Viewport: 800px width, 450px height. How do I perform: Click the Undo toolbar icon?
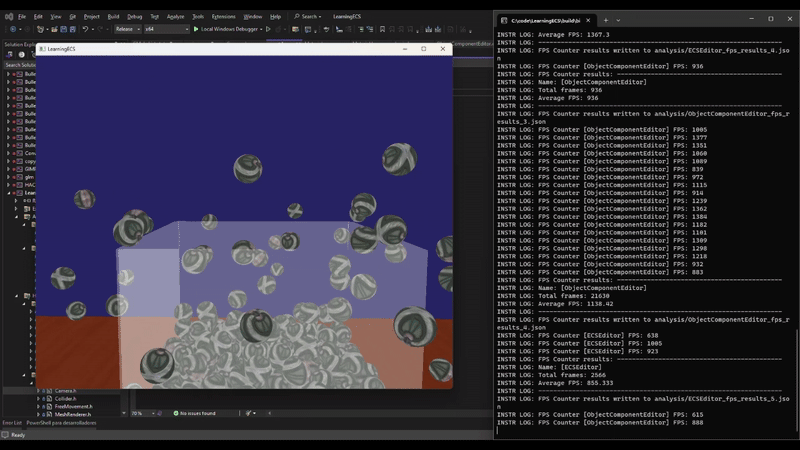click(87, 29)
